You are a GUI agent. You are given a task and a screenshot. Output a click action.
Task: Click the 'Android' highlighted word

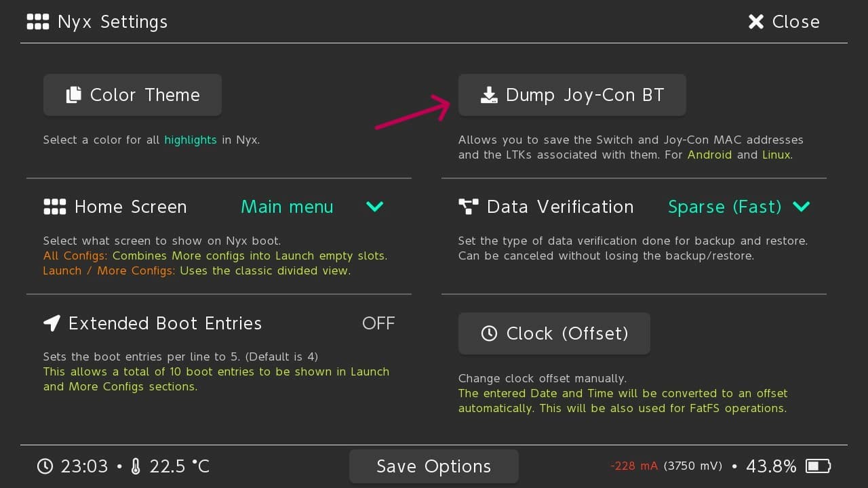click(x=710, y=155)
